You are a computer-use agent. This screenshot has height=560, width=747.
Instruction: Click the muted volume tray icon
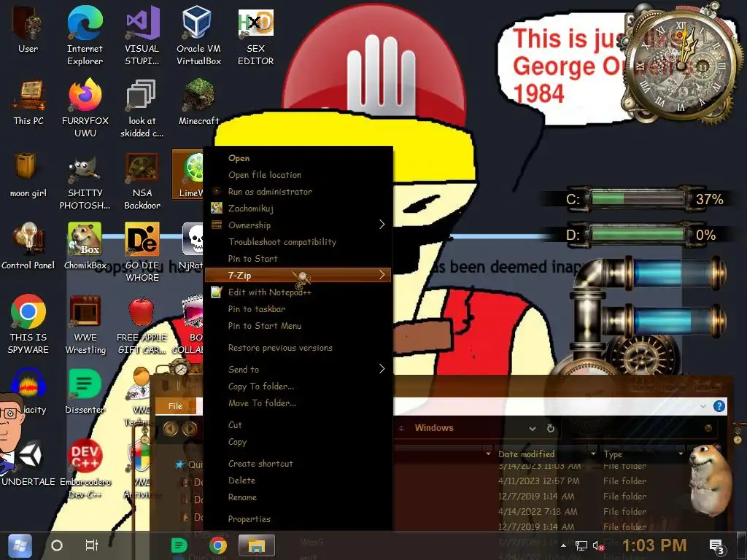point(598,545)
